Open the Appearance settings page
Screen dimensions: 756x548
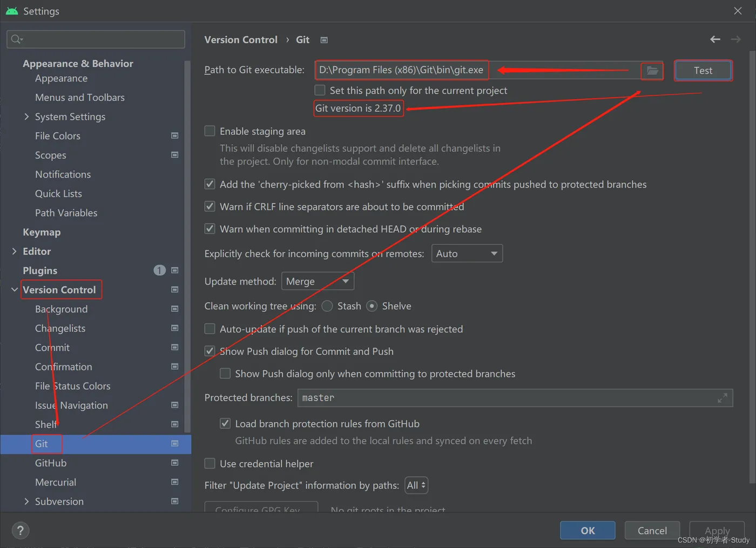[x=61, y=78]
